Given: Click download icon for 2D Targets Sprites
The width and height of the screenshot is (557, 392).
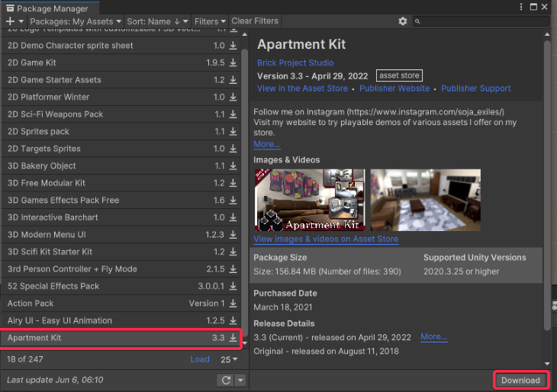Looking at the screenshot, I should click(233, 149).
